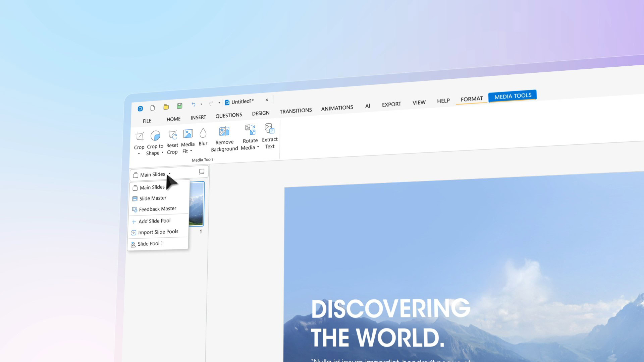This screenshot has height=362, width=644.
Task: Choose Add Slide Pool option
Action: 154,221
